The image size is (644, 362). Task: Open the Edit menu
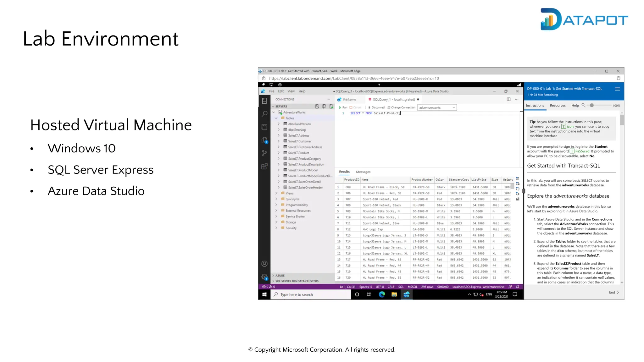click(281, 91)
